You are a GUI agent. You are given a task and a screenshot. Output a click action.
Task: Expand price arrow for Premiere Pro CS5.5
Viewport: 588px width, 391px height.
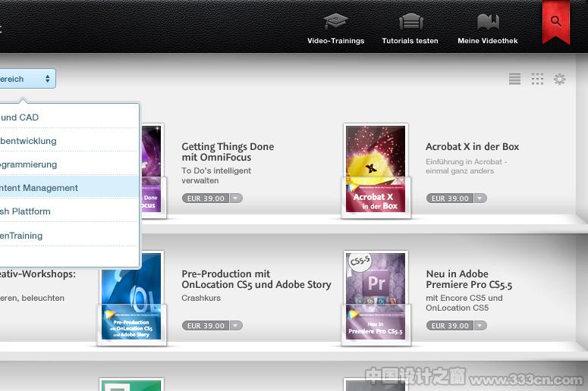pos(480,326)
